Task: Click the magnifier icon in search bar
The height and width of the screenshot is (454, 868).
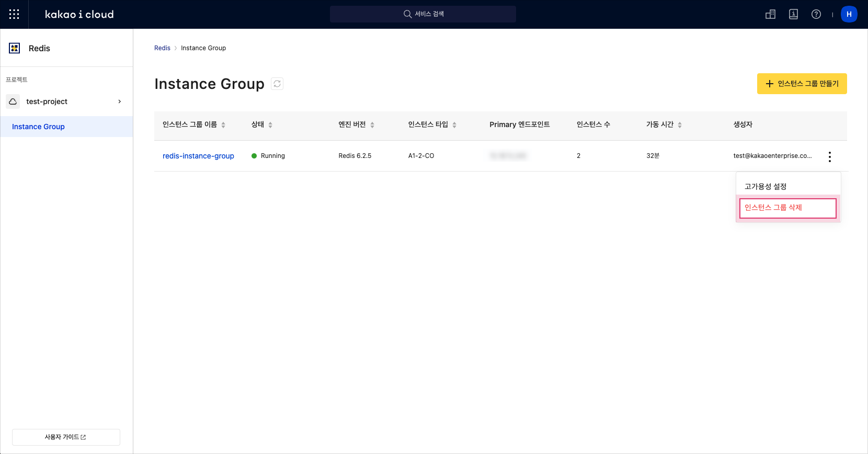Action: click(x=407, y=14)
